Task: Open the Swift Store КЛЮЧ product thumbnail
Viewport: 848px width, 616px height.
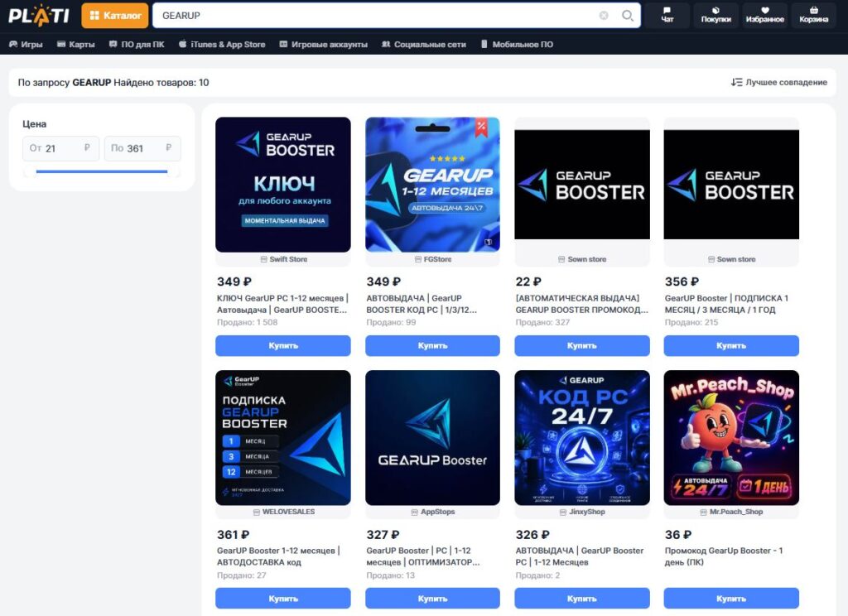Action: [283, 185]
